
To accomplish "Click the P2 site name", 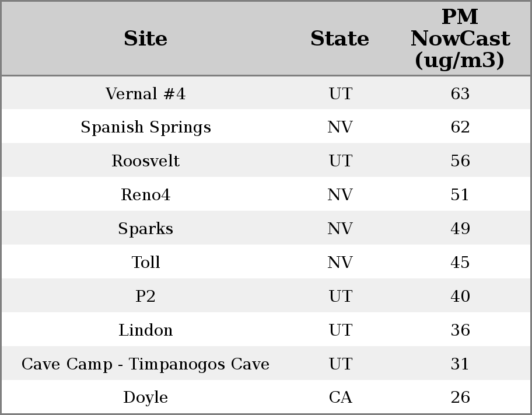I will [145, 297].
